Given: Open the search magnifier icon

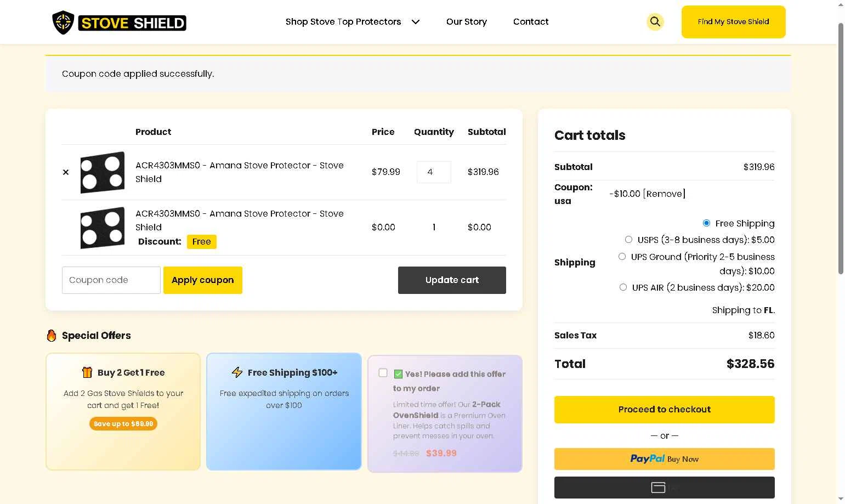Looking at the screenshot, I should (655, 21).
